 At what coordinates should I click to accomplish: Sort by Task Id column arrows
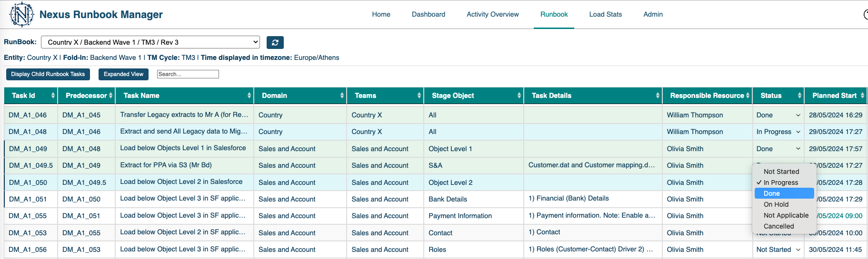(x=53, y=96)
